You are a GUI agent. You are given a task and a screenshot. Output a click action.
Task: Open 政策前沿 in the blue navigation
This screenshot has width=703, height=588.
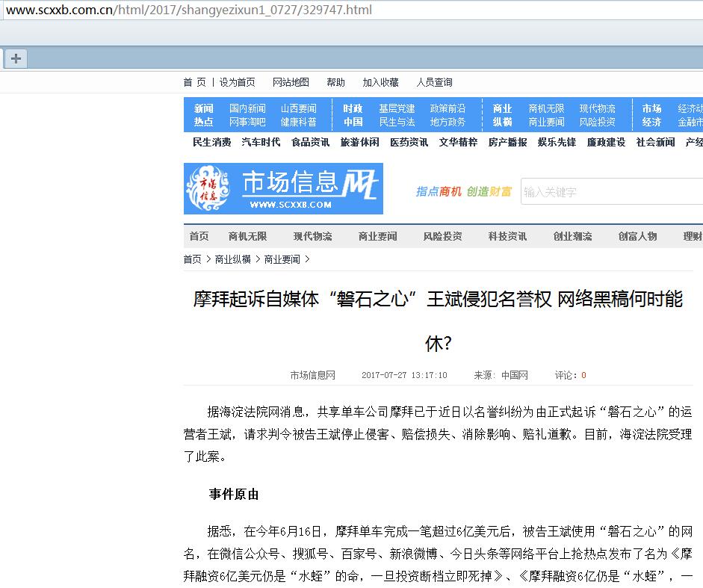(448, 108)
